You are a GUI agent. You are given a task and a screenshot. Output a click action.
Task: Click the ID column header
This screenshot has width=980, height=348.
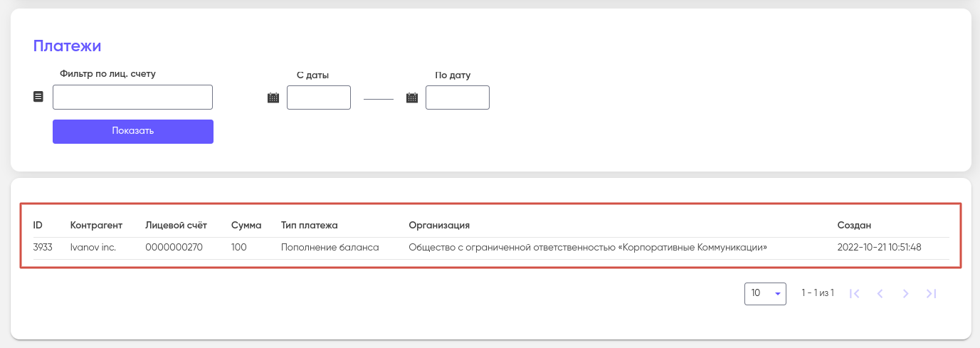click(38, 226)
